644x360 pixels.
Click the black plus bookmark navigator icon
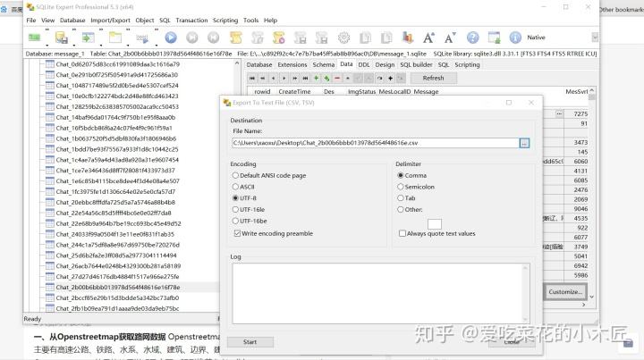coord(390,78)
